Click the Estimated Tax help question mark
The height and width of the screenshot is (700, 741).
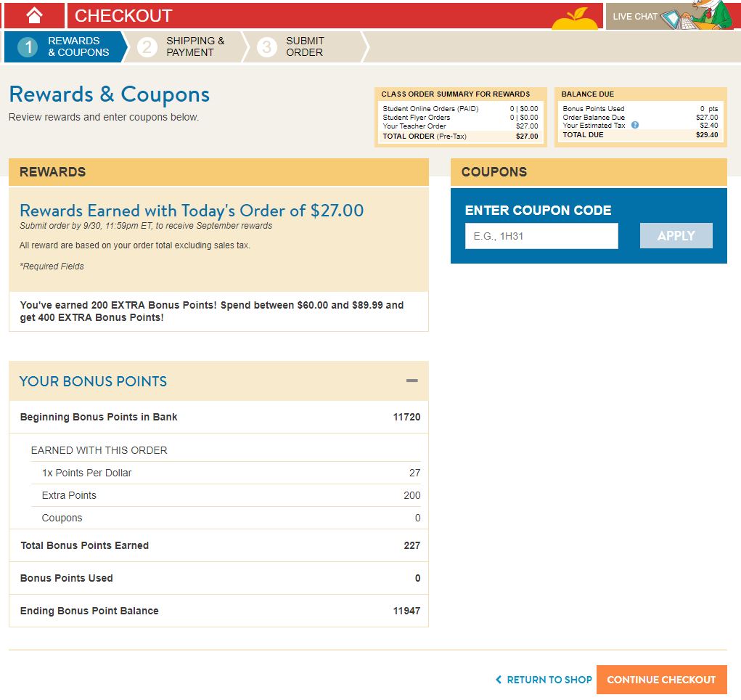(635, 126)
